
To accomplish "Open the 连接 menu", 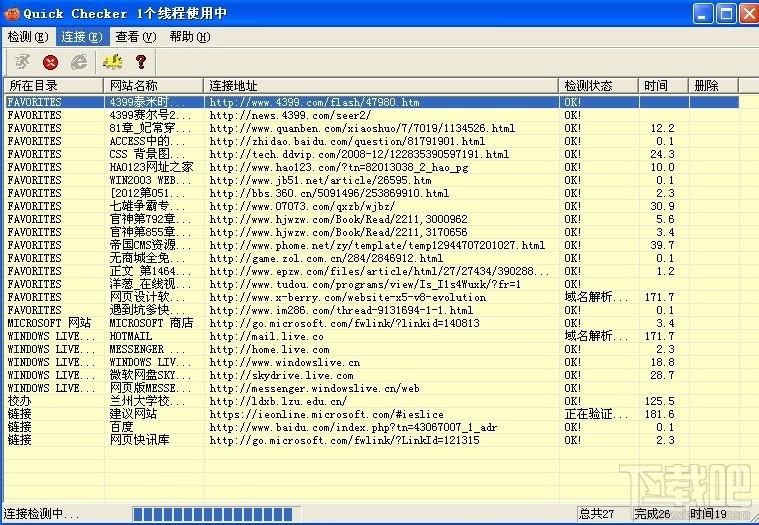I will click(x=82, y=37).
